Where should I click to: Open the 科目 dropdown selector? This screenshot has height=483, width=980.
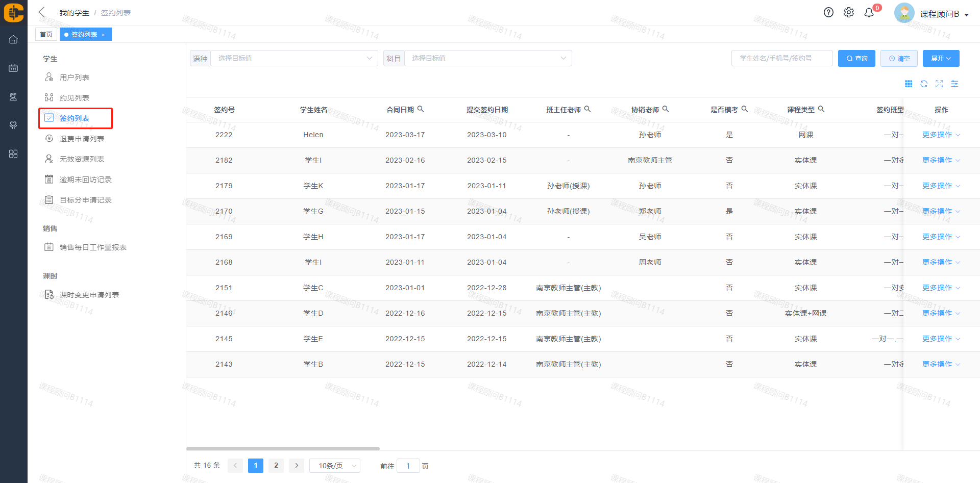(x=487, y=58)
